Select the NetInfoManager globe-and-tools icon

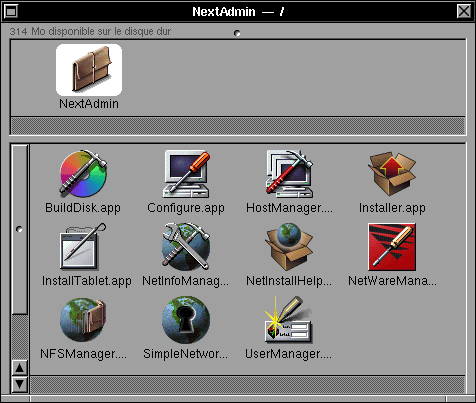[x=186, y=246]
